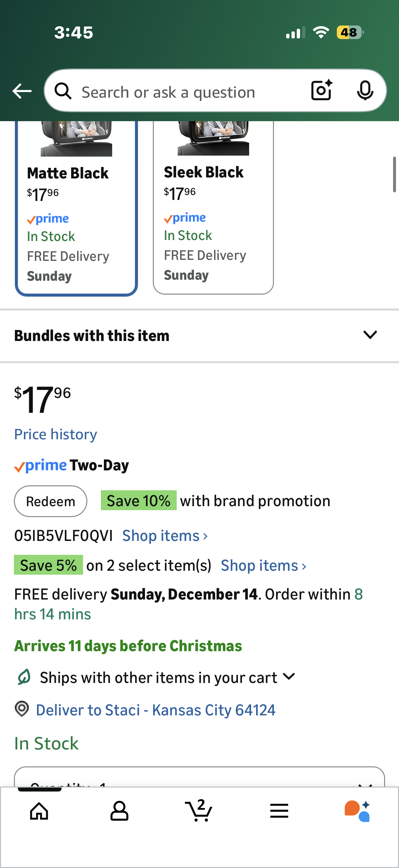
Task: Expand Ships with other items chevron
Action: pyautogui.click(x=289, y=677)
